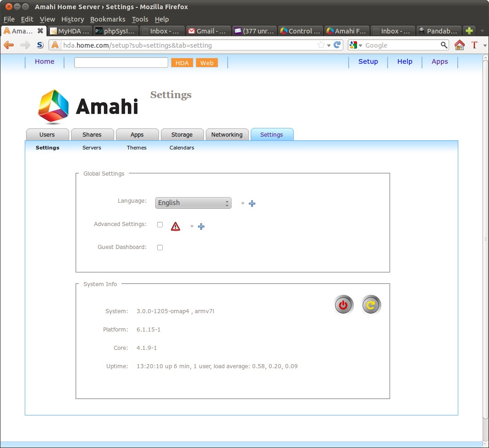Reload the page with the refresh icon
This screenshot has height=448, width=489.
pos(337,45)
